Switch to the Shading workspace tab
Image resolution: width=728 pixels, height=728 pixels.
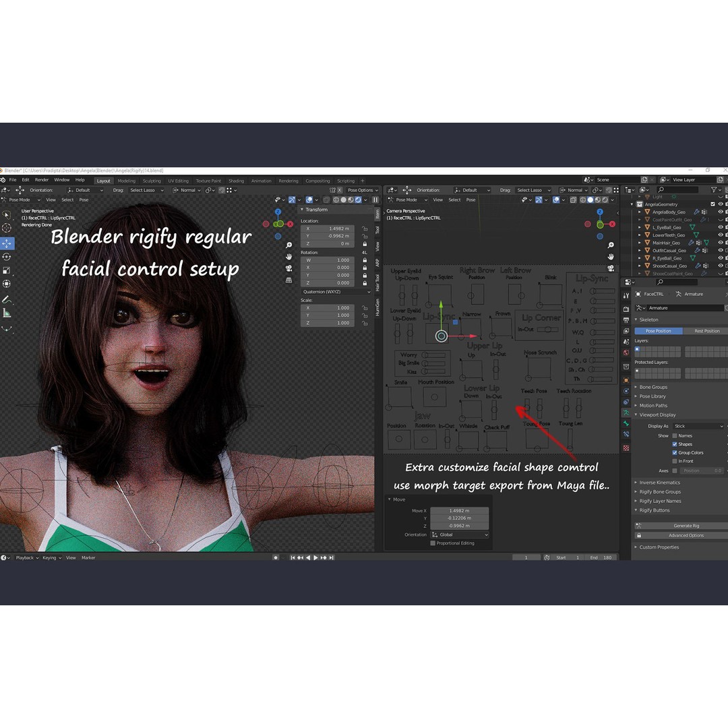pyautogui.click(x=236, y=181)
